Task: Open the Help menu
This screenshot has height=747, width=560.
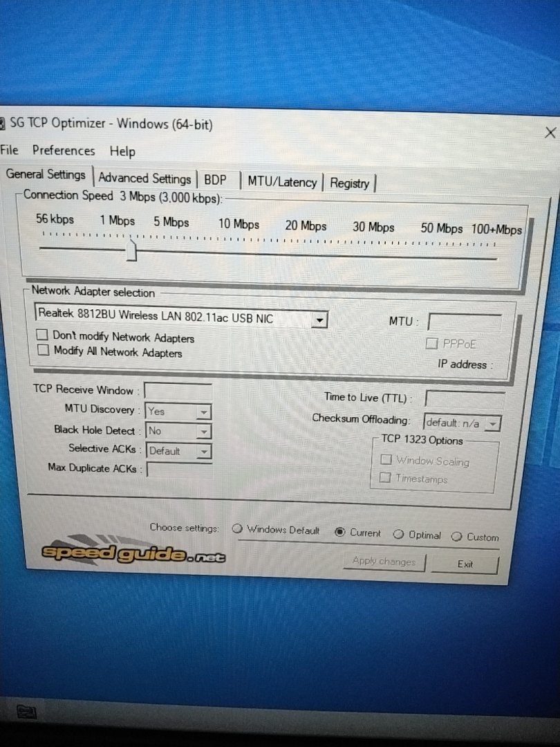Action: (x=122, y=151)
